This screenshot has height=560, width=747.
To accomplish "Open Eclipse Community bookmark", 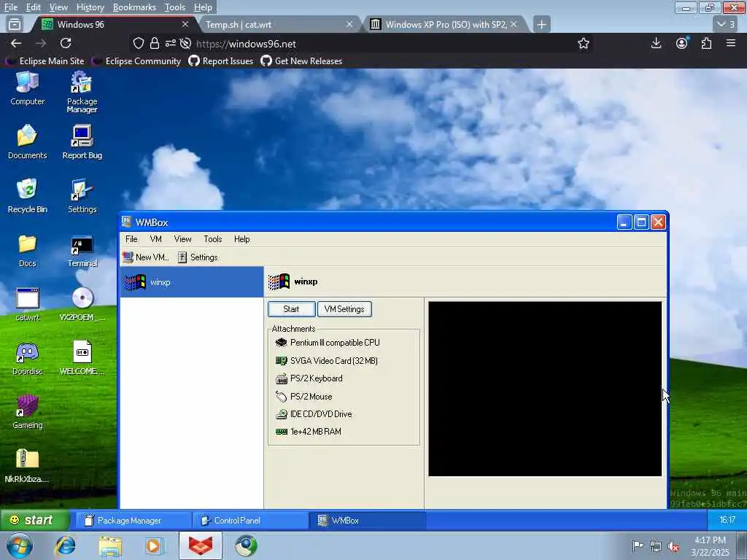I will (136, 61).
